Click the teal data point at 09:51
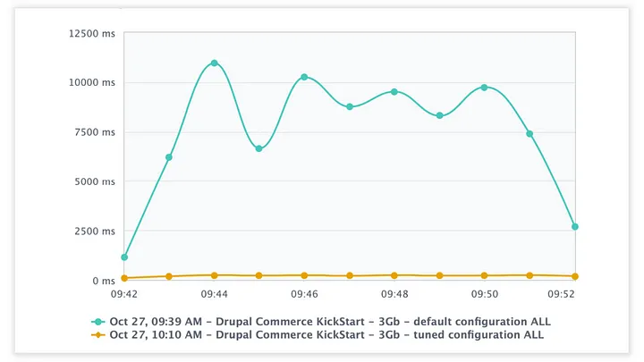 pyautogui.click(x=530, y=134)
